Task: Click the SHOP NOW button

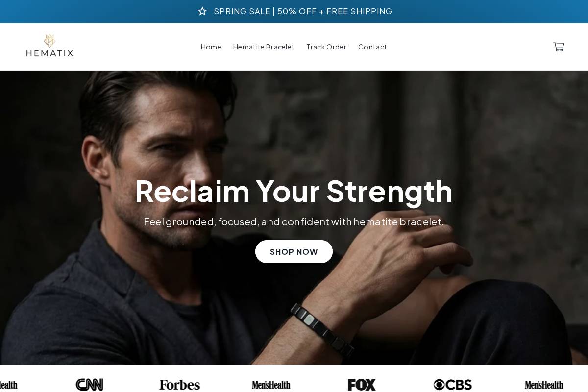Action: point(294,251)
